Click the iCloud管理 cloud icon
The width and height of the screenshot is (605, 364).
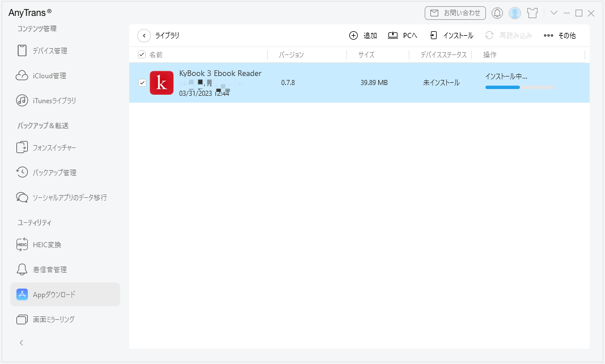tap(22, 75)
